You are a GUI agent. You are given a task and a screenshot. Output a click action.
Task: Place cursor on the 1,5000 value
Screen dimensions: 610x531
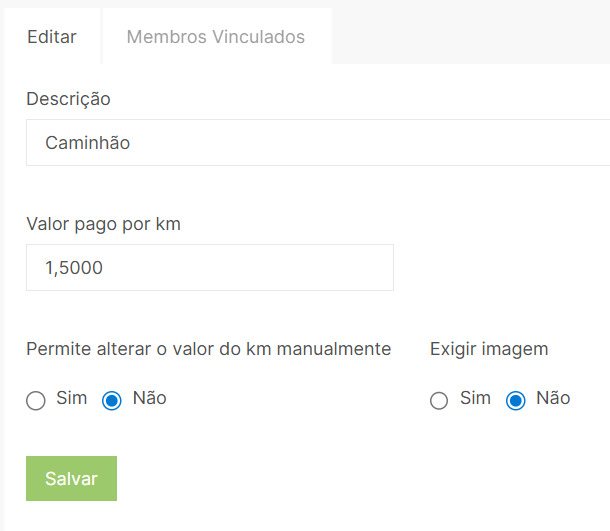pyautogui.click(x=74, y=268)
